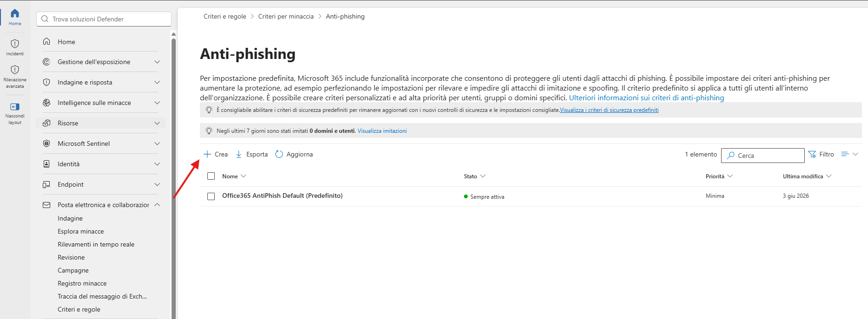This screenshot has width=868, height=319.
Task: Open the list view options dropdown
Action: [x=849, y=154]
